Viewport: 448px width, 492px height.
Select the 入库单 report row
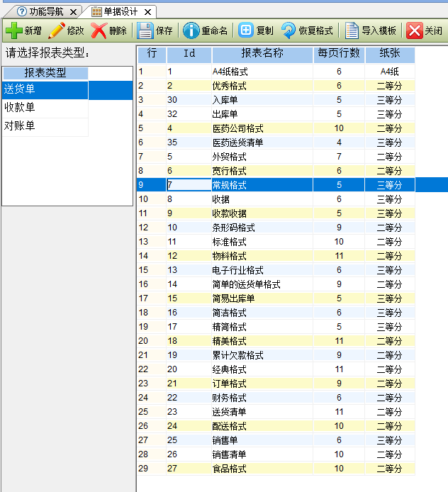[x=276, y=100]
